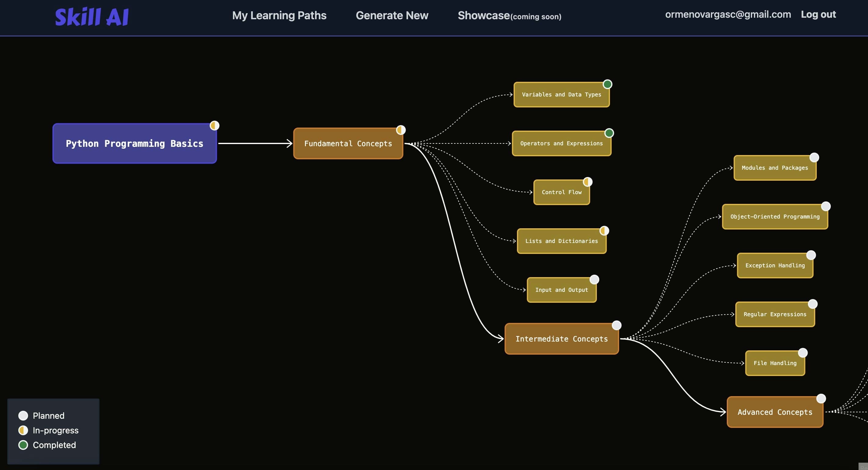Viewport: 868px width, 470px height.
Task: Click the green status dot on Operators and Expressions
Action: [x=609, y=133]
